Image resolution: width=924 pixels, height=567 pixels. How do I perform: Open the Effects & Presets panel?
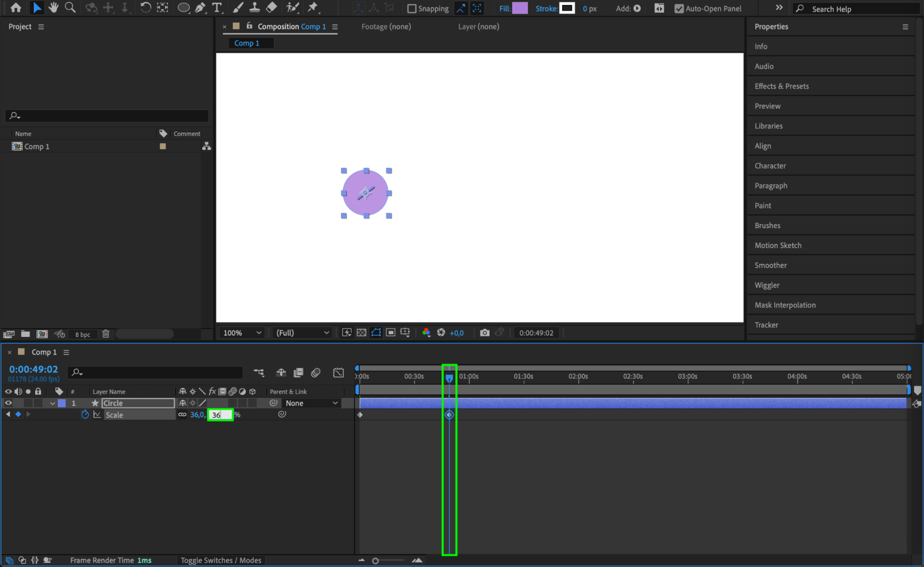tap(782, 86)
